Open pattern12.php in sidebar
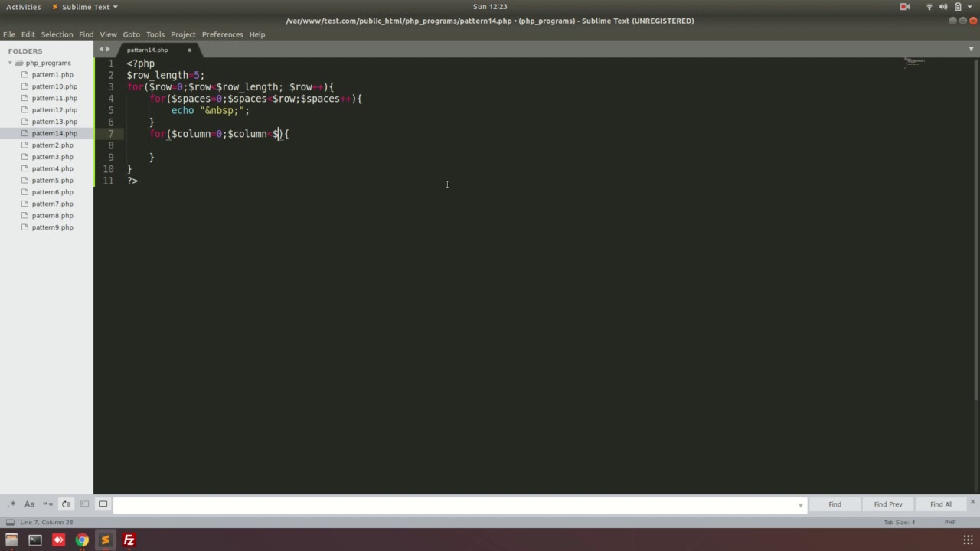 [x=54, y=110]
